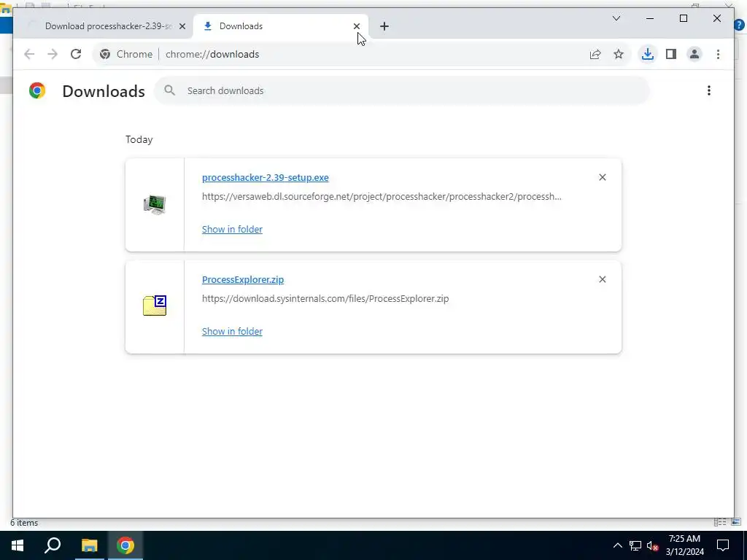Screen dimensions: 747x560
Task: Open Chrome's three-dot main menu
Action: (x=718, y=54)
